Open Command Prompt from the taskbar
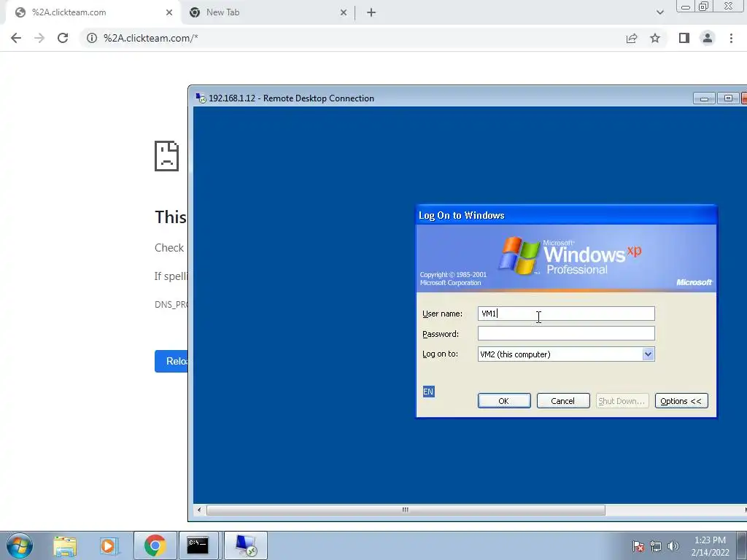This screenshot has height=560, width=747. (x=198, y=545)
